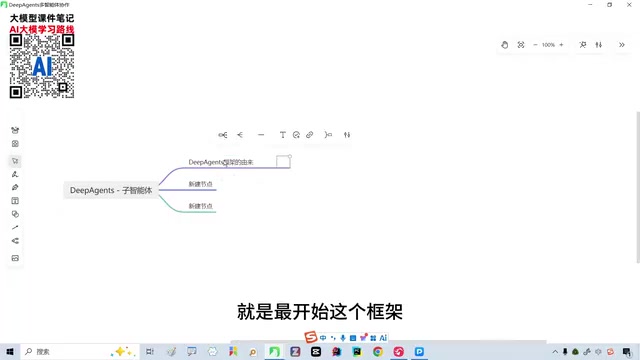Click the add subtopic branch icon
This screenshot has width=640, height=360.
(223, 135)
